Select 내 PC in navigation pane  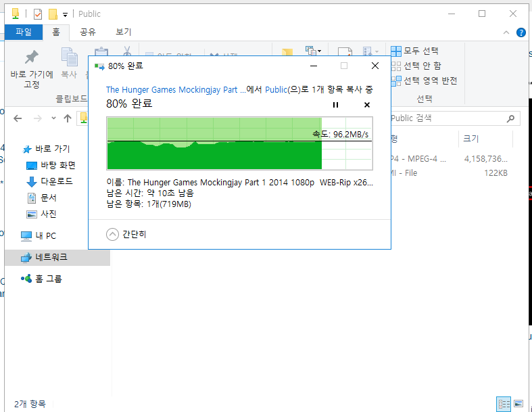(x=38, y=235)
